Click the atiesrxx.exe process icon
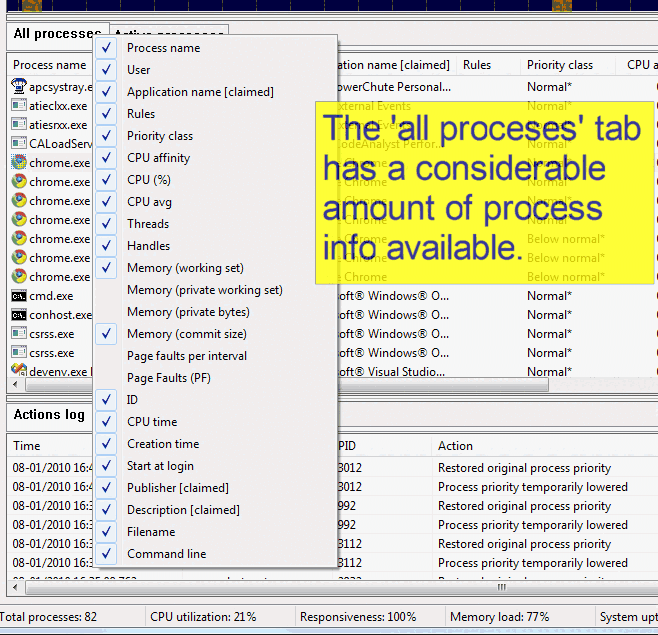Screen dimensions: 658x635 19,124
